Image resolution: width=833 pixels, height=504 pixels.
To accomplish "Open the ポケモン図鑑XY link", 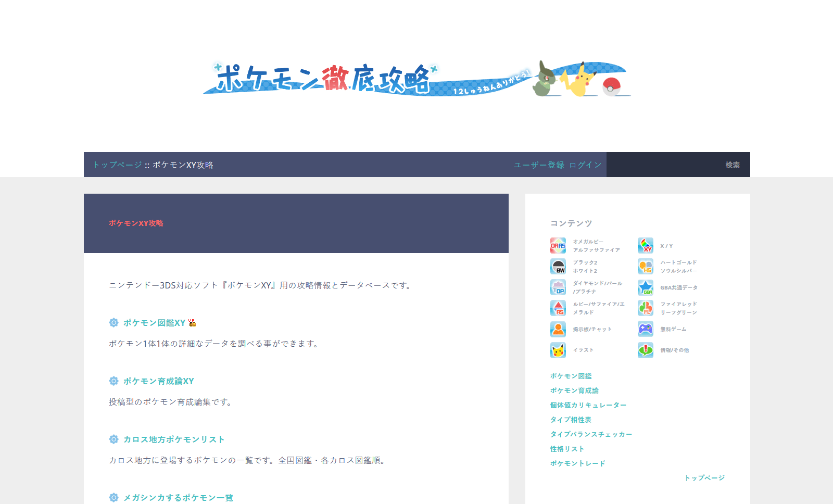I will click(x=154, y=323).
